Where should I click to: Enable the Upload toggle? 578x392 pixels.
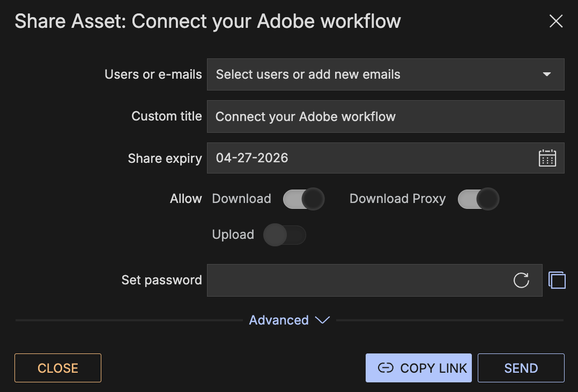point(285,235)
